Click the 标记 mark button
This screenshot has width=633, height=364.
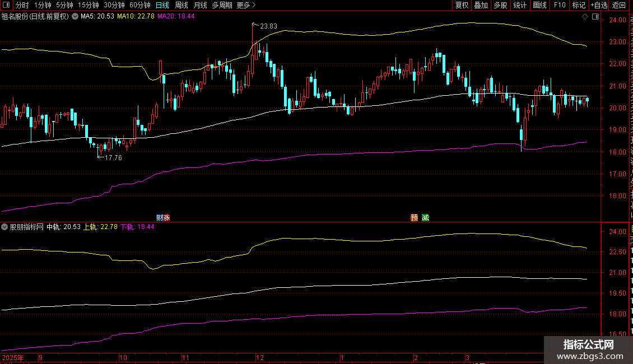tap(579, 5)
